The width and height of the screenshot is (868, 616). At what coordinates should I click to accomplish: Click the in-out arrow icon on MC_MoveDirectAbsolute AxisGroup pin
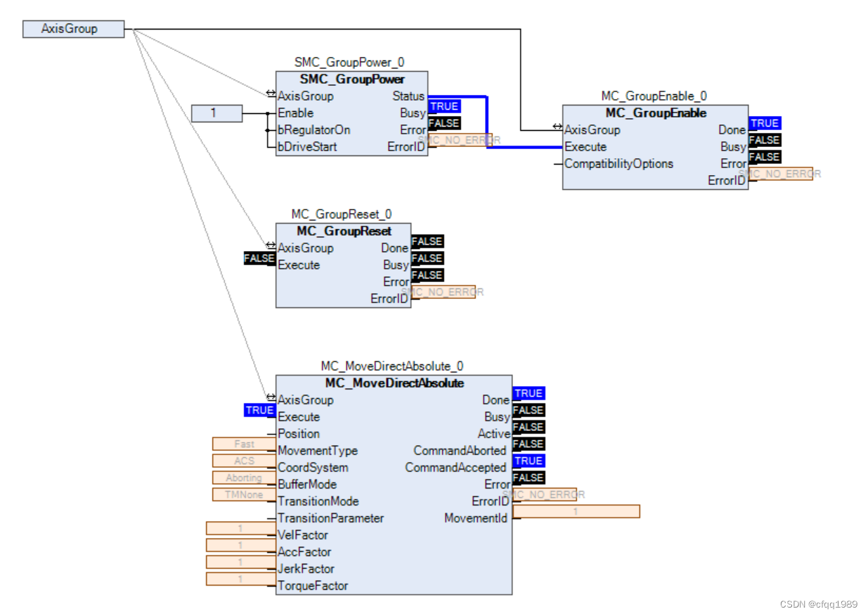pos(271,396)
